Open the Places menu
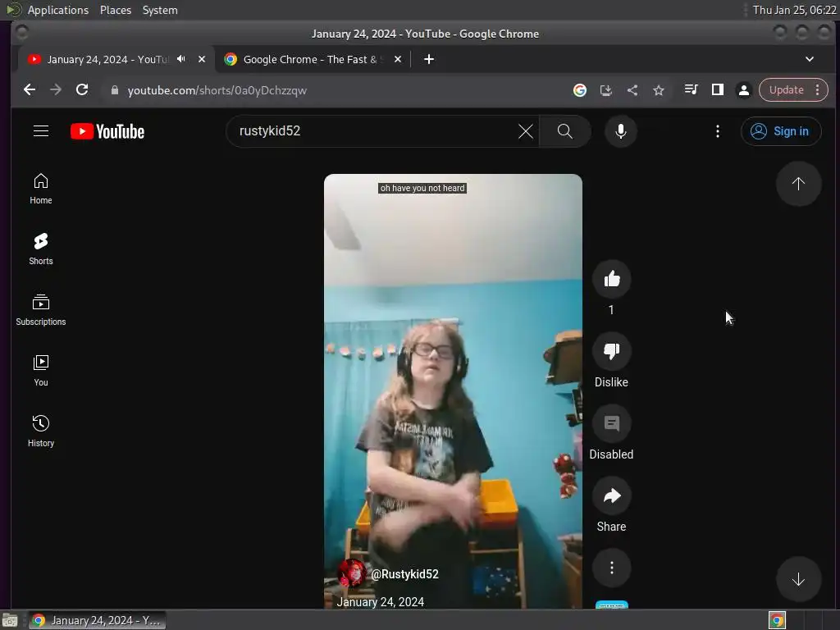 (116, 10)
